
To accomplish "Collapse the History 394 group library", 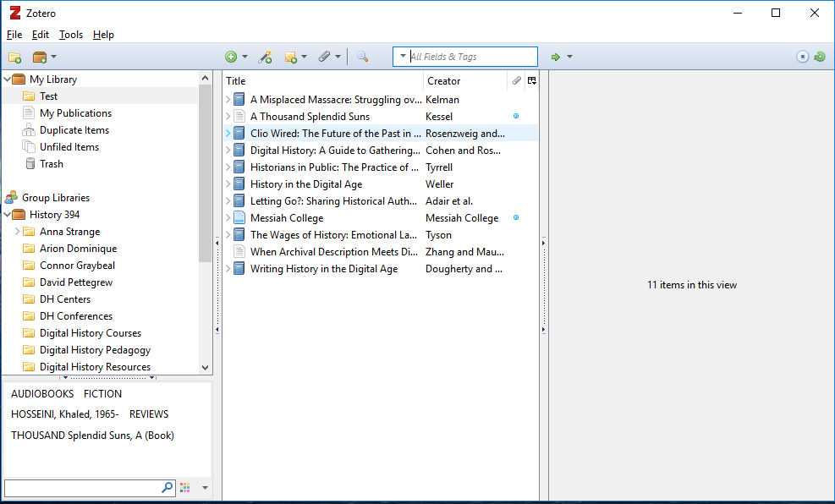I will (8, 215).
